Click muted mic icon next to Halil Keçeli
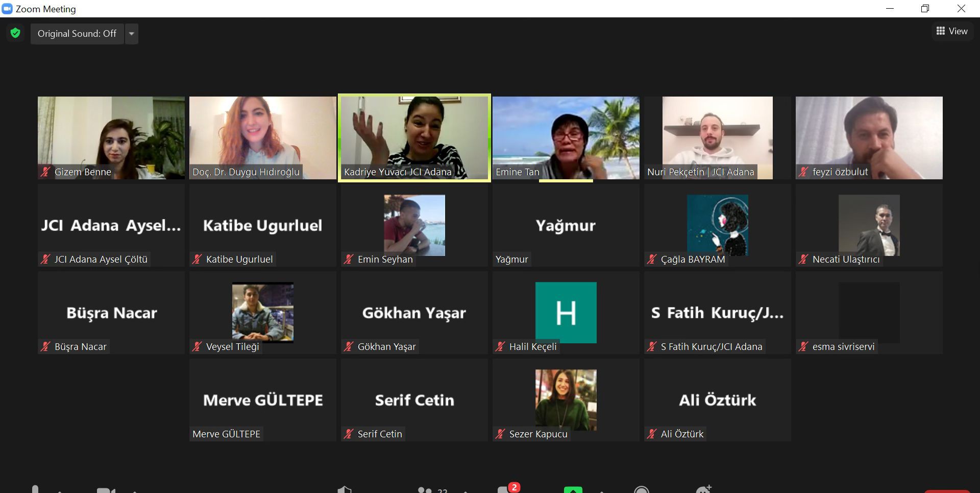This screenshot has width=980, height=493. 500,347
